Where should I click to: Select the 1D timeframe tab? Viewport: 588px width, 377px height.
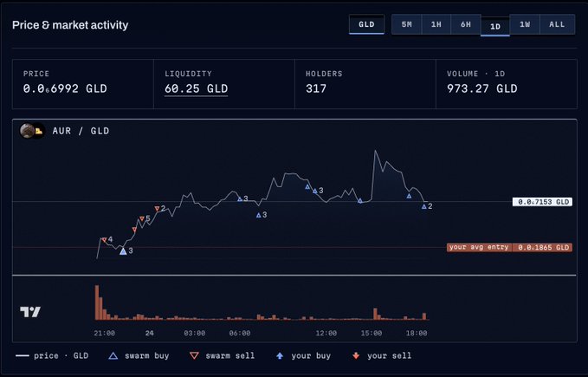(x=495, y=27)
